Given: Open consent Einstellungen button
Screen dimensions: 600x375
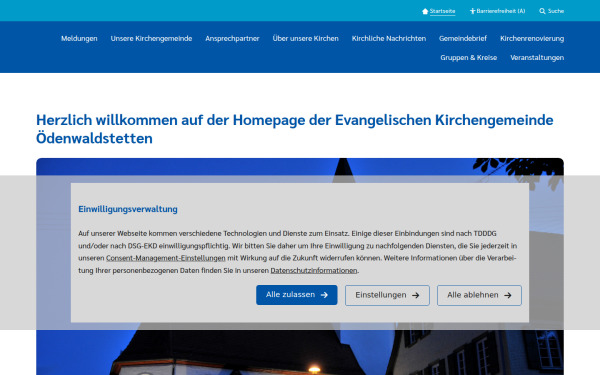Looking at the screenshot, I should 387,295.
